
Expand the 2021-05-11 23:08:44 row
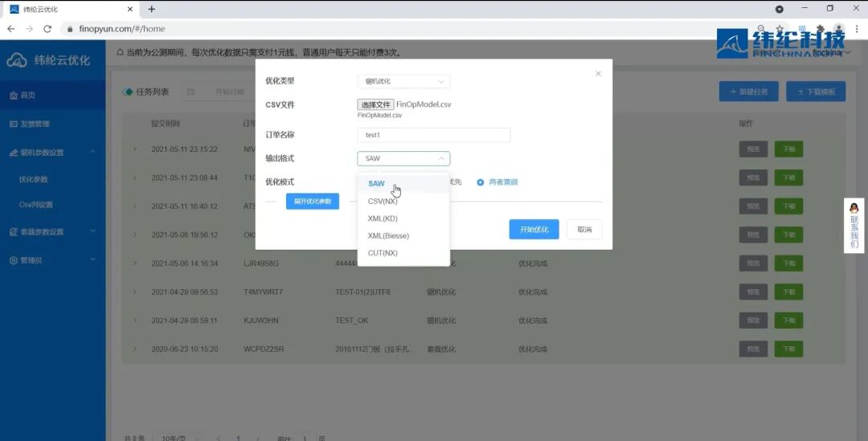[134, 178]
